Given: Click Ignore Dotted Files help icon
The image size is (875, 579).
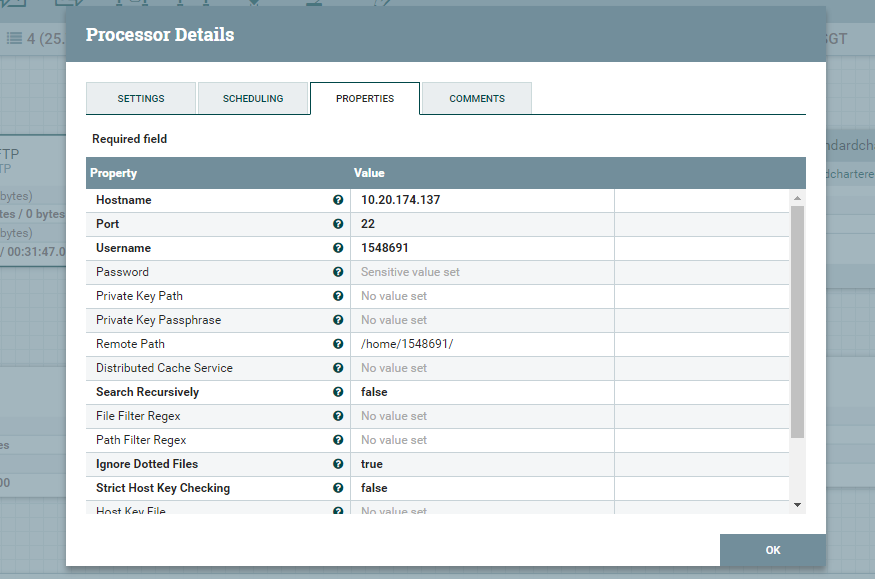Looking at the screenshot, I should 338,464.
